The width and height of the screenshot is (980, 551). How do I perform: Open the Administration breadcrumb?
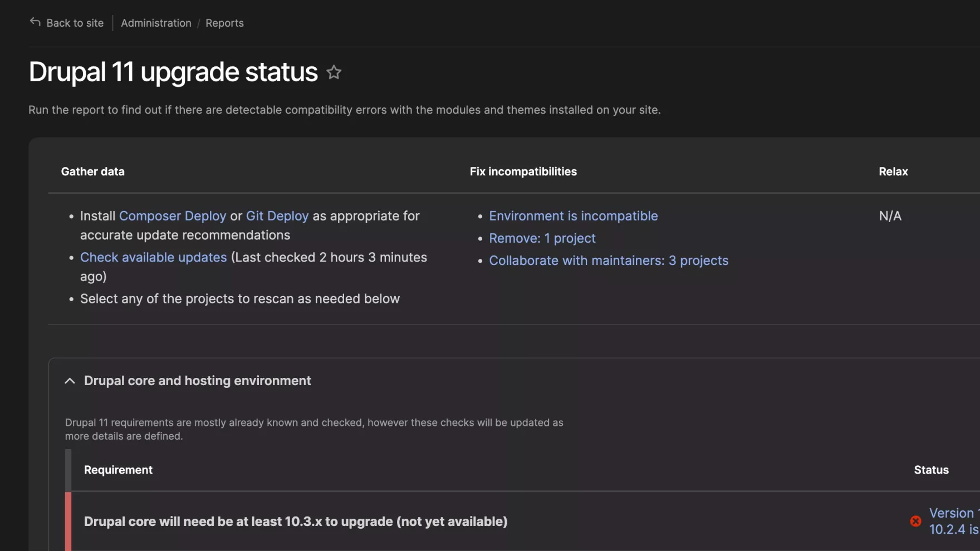pos(156,23)
